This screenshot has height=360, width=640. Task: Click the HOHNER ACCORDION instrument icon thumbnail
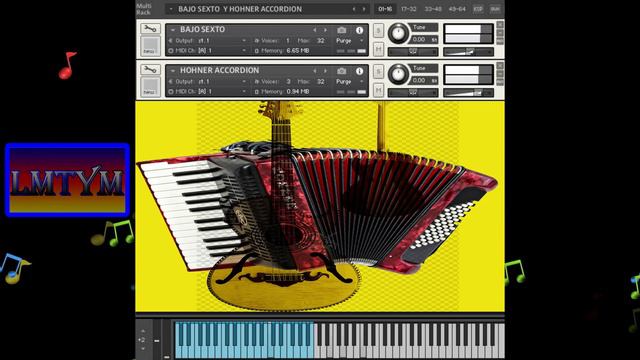150,87
